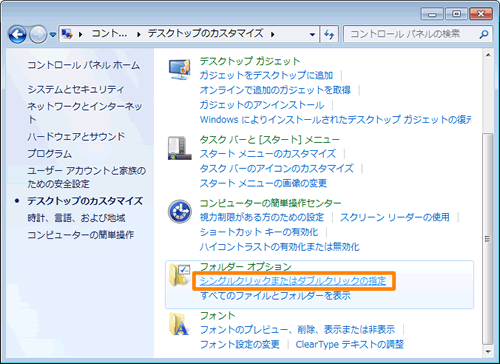Expand the arrow after デスクトップのカスタマイズ breadcrumb
The width and height of the screenshot is (500, 364).
point(273,34)
